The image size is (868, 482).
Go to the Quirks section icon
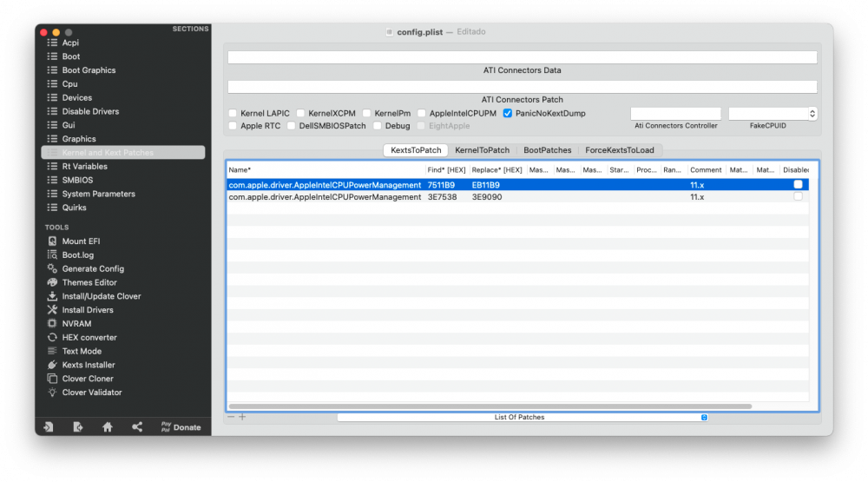click(x=52, y=208)
